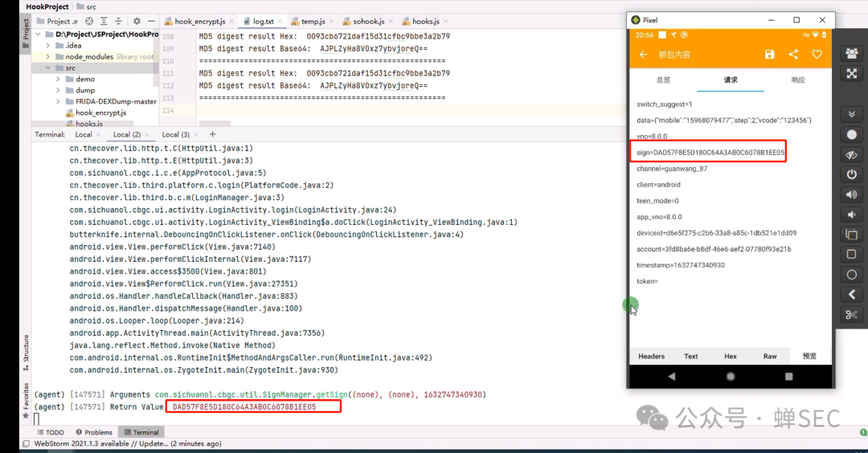Click the locate target icon in Project panel
868x453 pixels.
90,21
